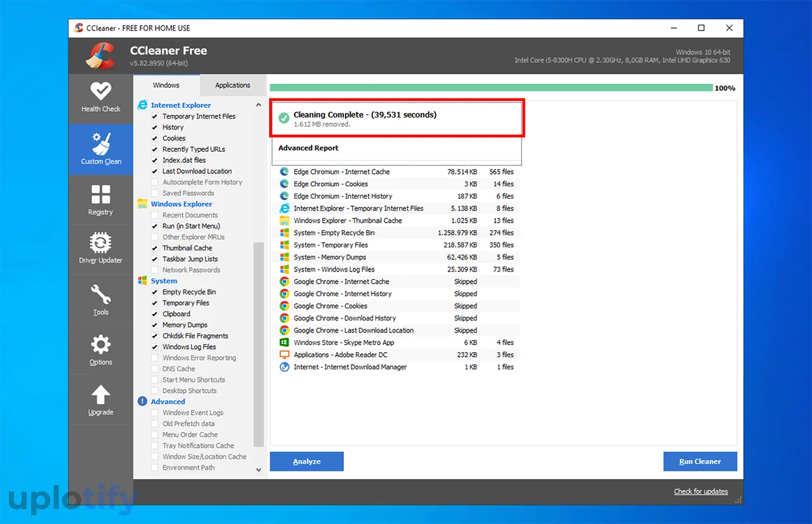Uncheck the Taskbar Jump Lists checkbox
The height and width of the screenshot is (524, 812).
pos(155,259)
